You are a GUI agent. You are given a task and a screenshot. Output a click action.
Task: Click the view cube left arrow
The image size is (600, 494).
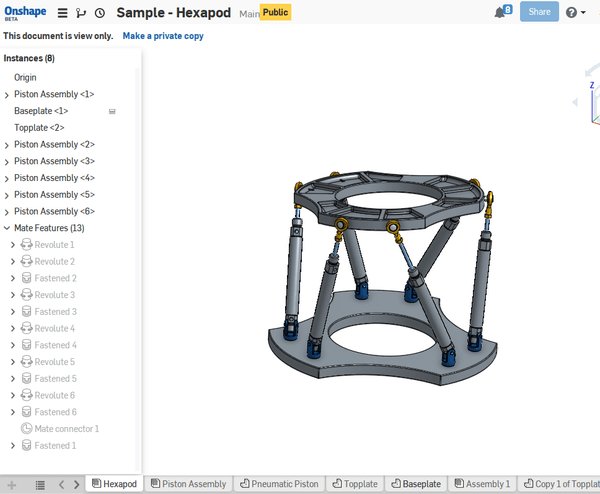pos(575,102)
